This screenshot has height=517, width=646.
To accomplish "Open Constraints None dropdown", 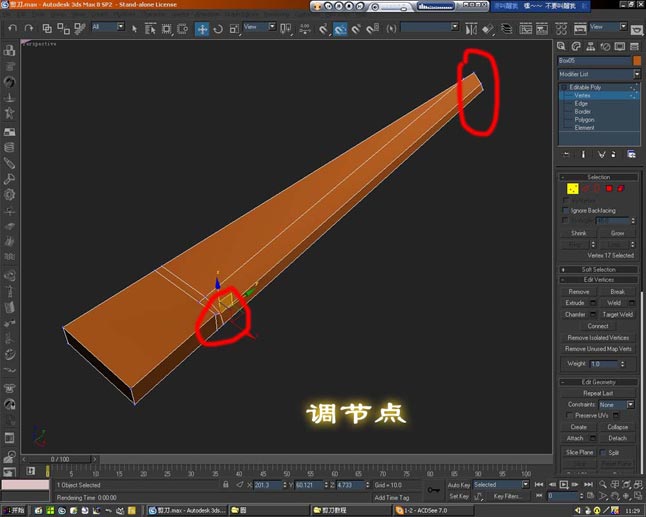I will [616, 405].
